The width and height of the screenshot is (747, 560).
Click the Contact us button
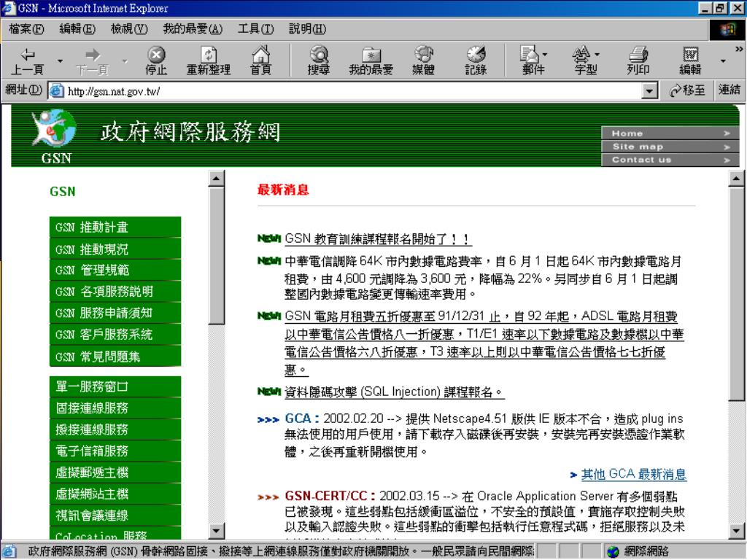(x=670, y=160)
